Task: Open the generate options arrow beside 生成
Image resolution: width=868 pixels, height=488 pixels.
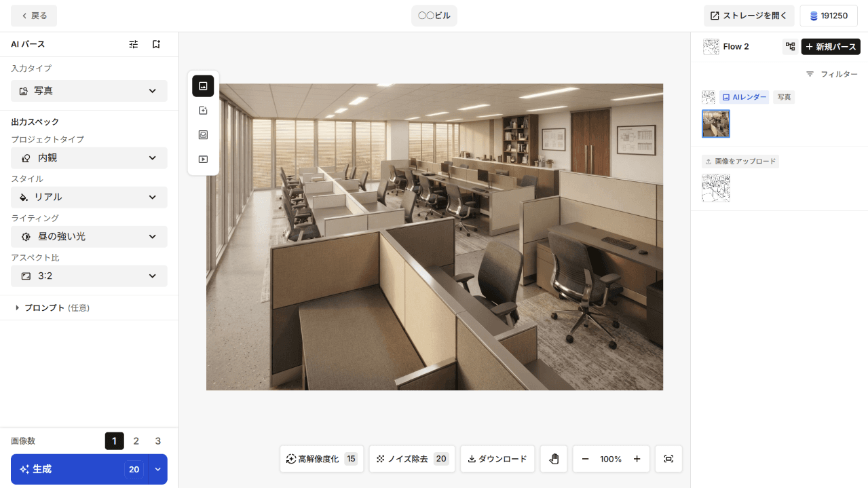Action: click(x=158, y=469)
